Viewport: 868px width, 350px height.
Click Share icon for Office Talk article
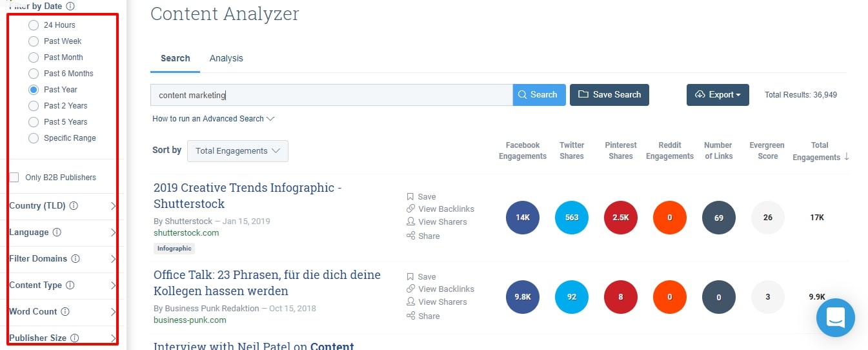(410, 316)
